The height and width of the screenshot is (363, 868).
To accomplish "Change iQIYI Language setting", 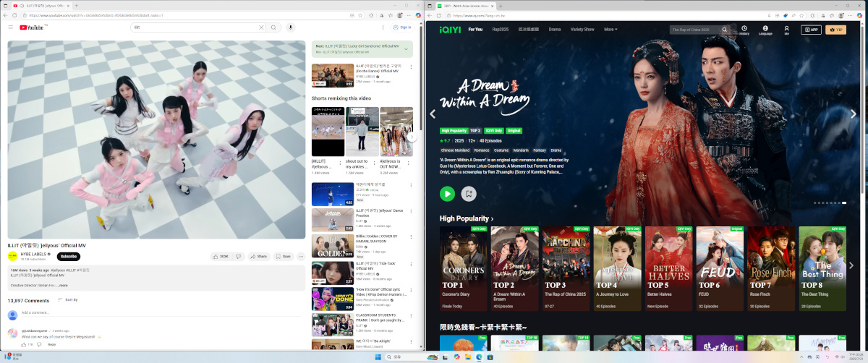I will (765, 30).
